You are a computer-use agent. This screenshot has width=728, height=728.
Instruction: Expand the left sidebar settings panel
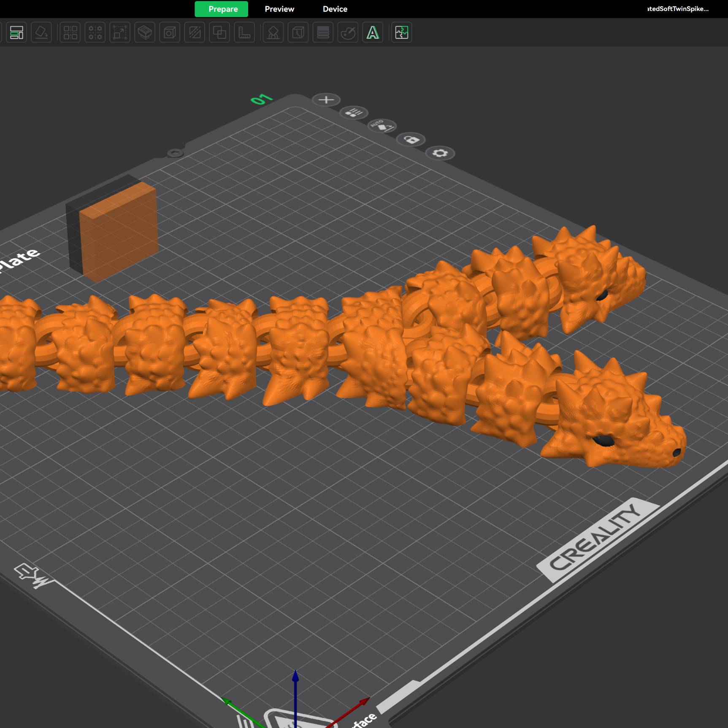[x=17, y=33]
